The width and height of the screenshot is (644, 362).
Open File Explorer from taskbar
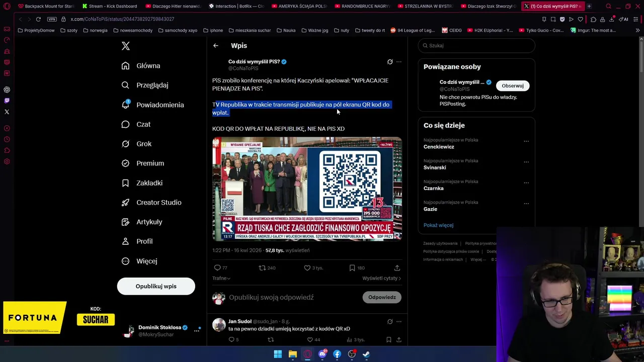pyautogui.click(x=293, y=354)
